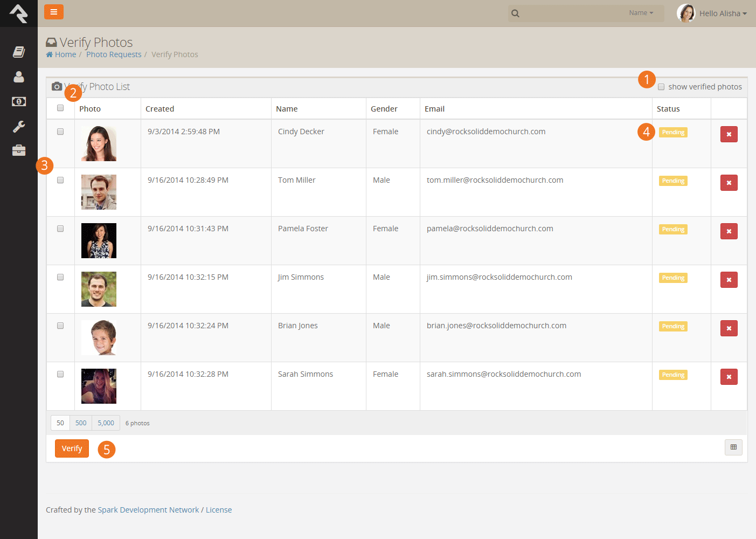756x539 pixels.
Task: Click Pamela Foster's photo thumbnail
Action: coord(99,240)
